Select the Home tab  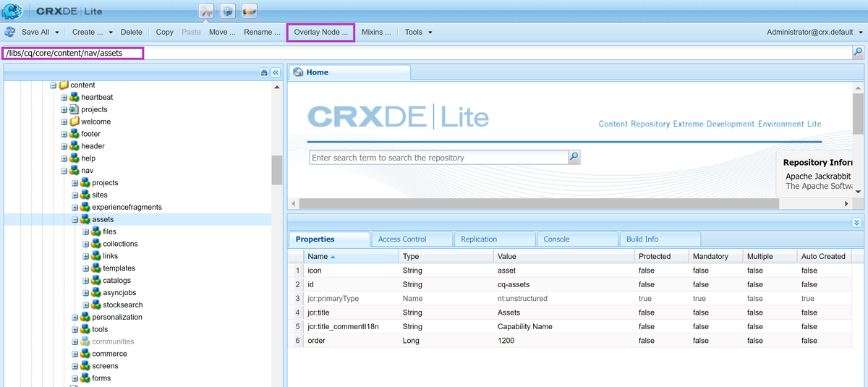click(349, 72)
